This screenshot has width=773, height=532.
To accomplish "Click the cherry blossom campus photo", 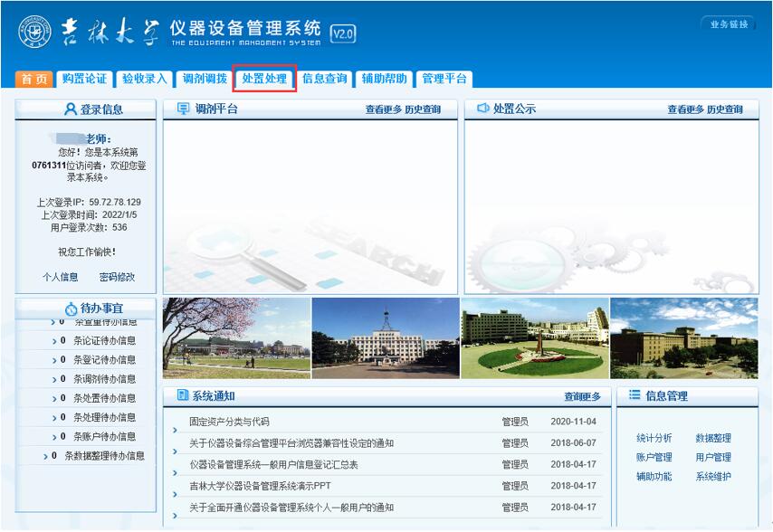I will (x=236, y=337).
